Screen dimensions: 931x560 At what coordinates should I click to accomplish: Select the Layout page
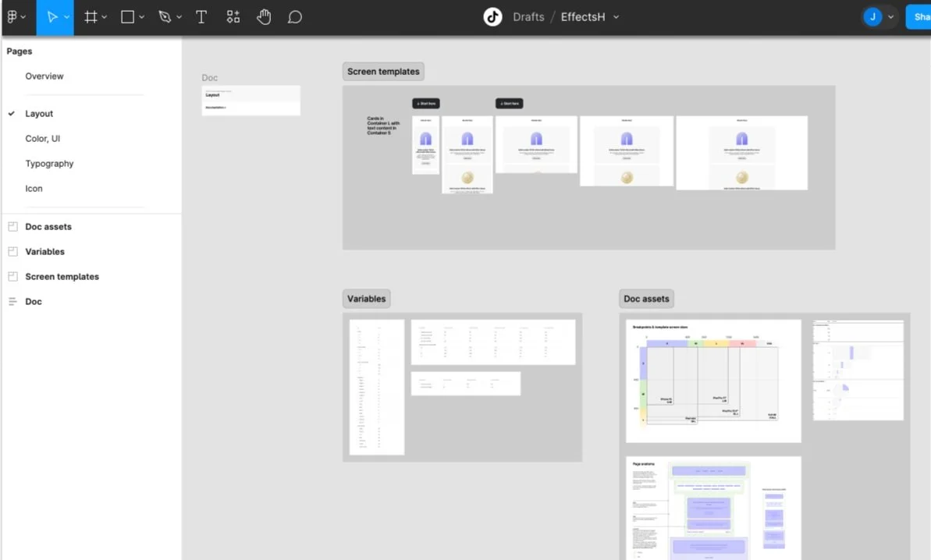tap(39, 113)
